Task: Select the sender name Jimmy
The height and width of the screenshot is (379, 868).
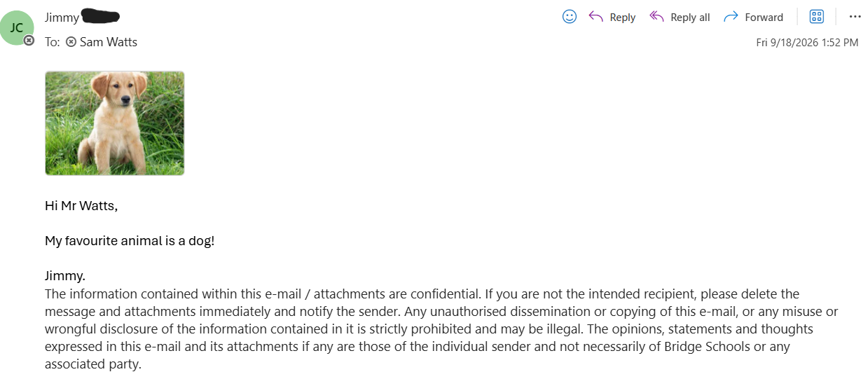Action: coord(62,18)
